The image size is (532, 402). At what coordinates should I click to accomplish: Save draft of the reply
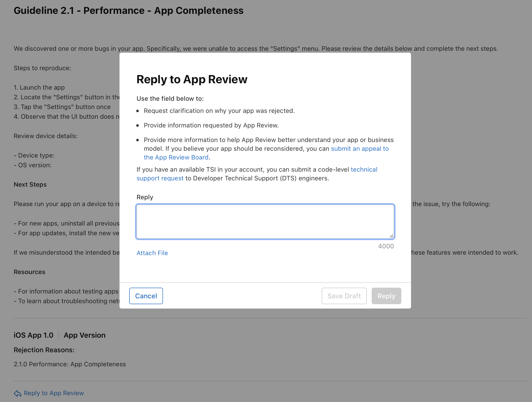tap(344, 296)
